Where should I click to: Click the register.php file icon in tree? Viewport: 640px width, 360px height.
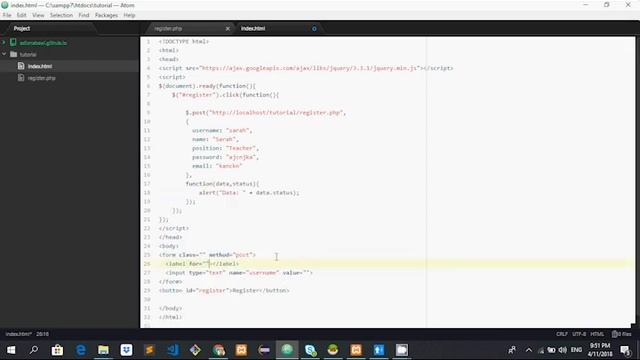click(21, 78)
